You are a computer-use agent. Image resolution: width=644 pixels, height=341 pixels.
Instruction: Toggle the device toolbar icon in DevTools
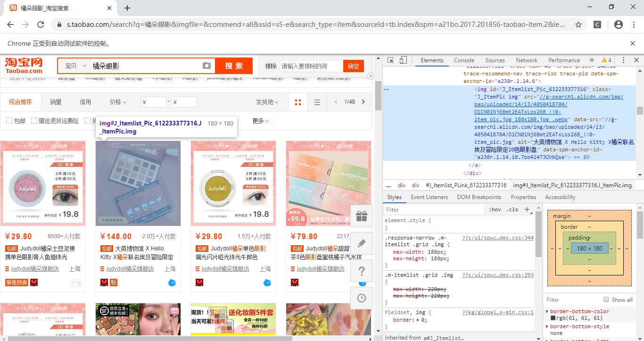[x=403, y=60]
